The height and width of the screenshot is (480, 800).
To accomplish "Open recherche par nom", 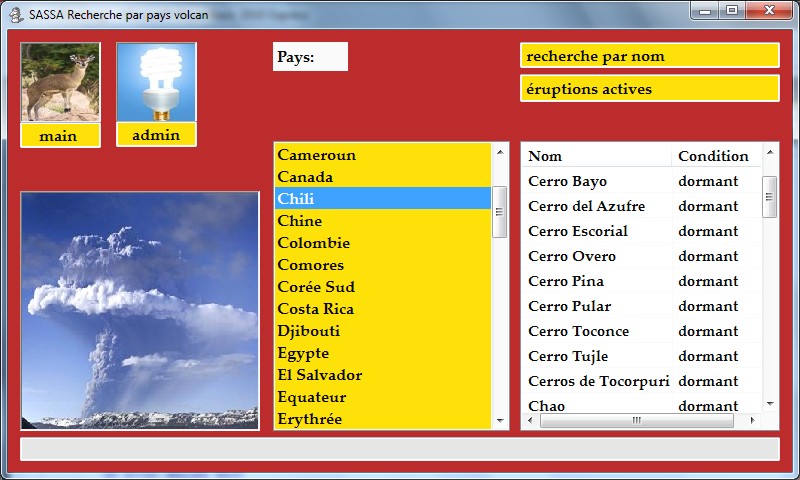I will click(x=649, y=56).
